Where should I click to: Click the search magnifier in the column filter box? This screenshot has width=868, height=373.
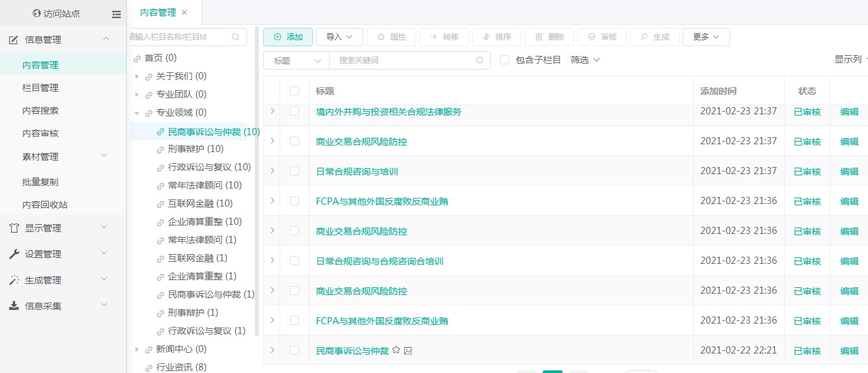point(235,37)
